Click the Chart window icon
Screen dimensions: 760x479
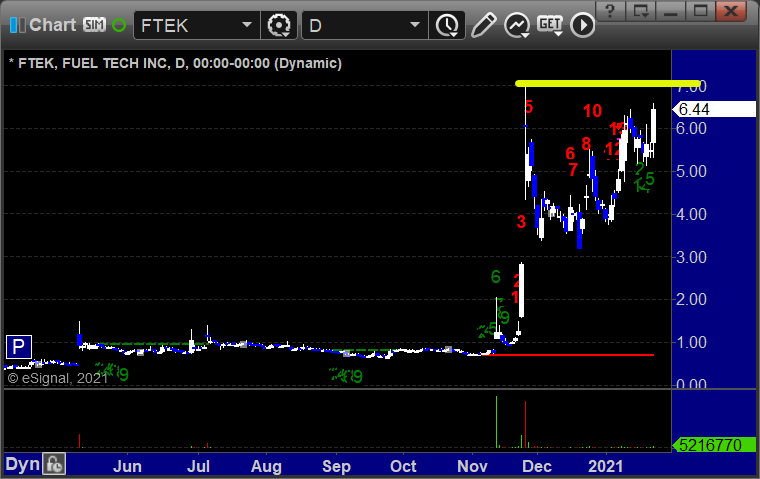point(17,25)
